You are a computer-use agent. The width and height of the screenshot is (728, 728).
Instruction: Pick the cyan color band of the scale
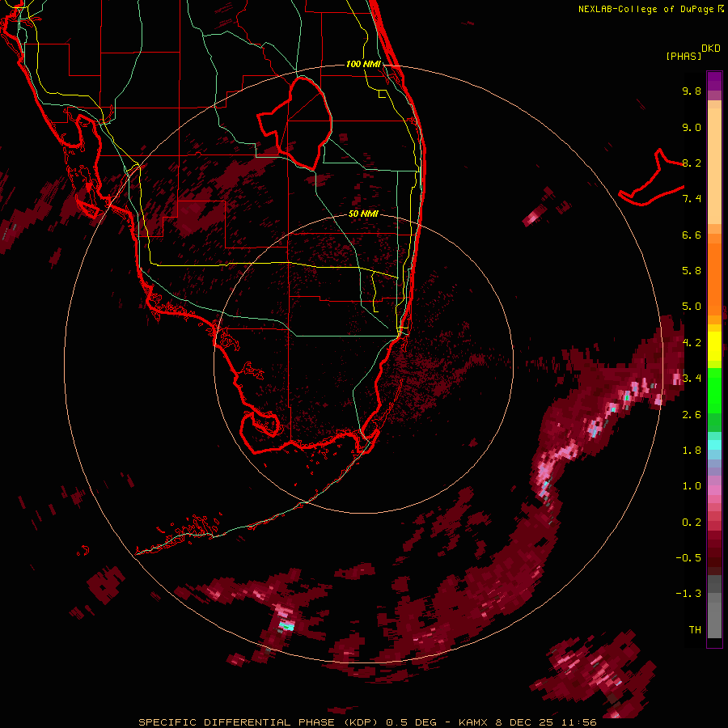click(714, 444)
